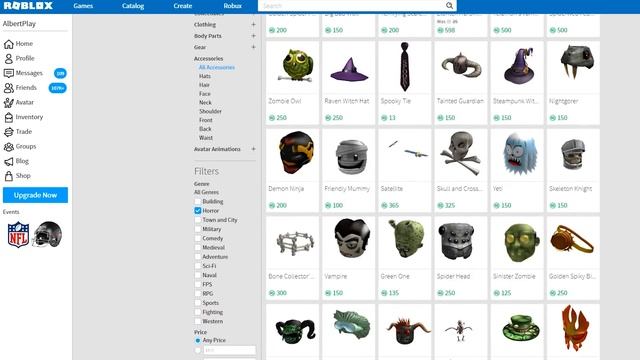This screenshot has width=640, height=360.
Task: Click the Messages unread count badge
Action: click(x=60, y=73)
